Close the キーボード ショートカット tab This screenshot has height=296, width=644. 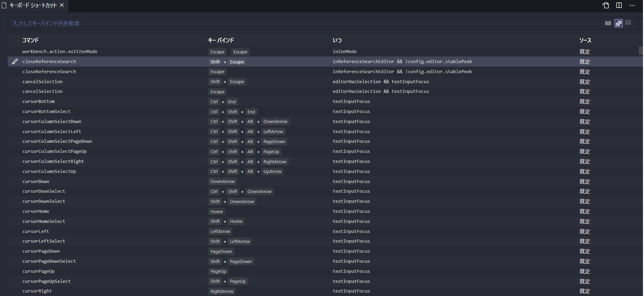pos(62,5)
